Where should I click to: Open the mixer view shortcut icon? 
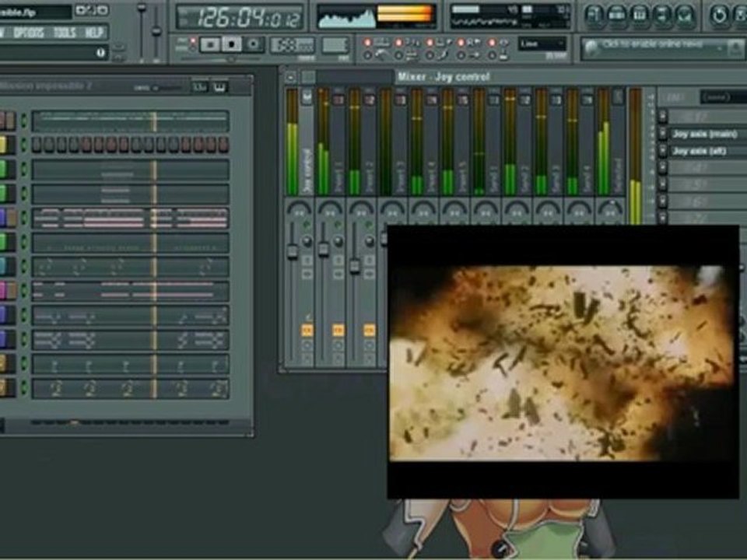click(x=686, y=15)
